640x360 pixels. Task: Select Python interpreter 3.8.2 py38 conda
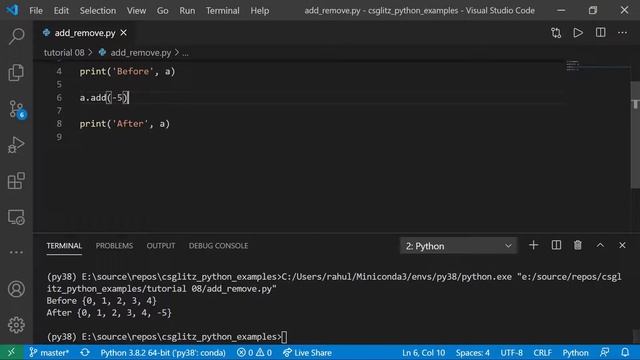163,352
